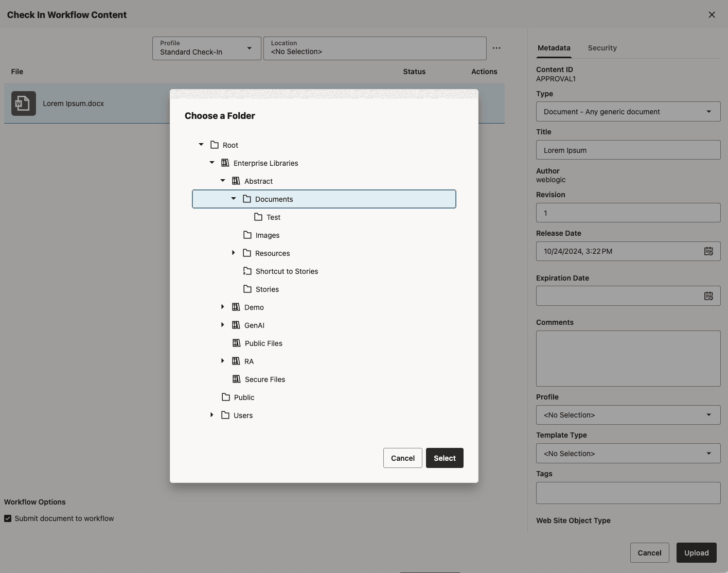Collapse the Documents folder node

click(x=234, y=199)
